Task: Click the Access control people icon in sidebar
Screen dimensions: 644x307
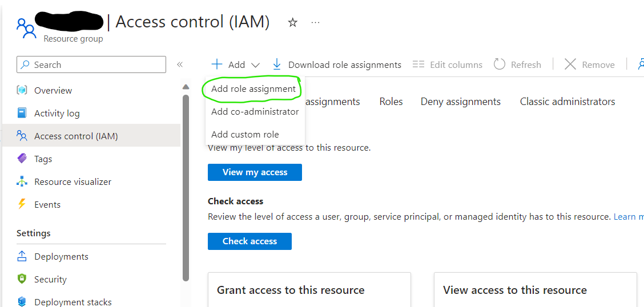Action: point(22,136)
